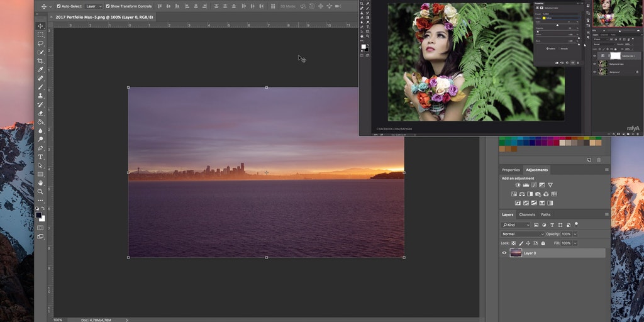The image size is (644, 322).
Task: Select the Lasso tool
Action: click(40, 43)
